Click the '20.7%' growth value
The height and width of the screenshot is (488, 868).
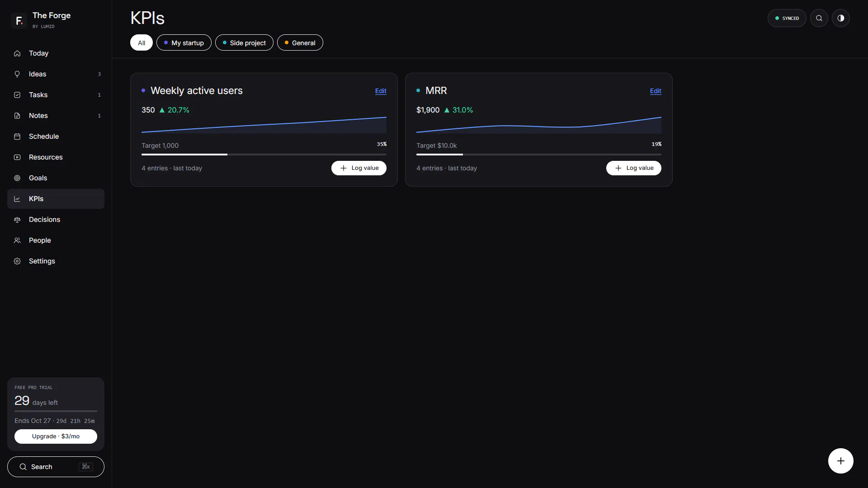click(179, 110)
